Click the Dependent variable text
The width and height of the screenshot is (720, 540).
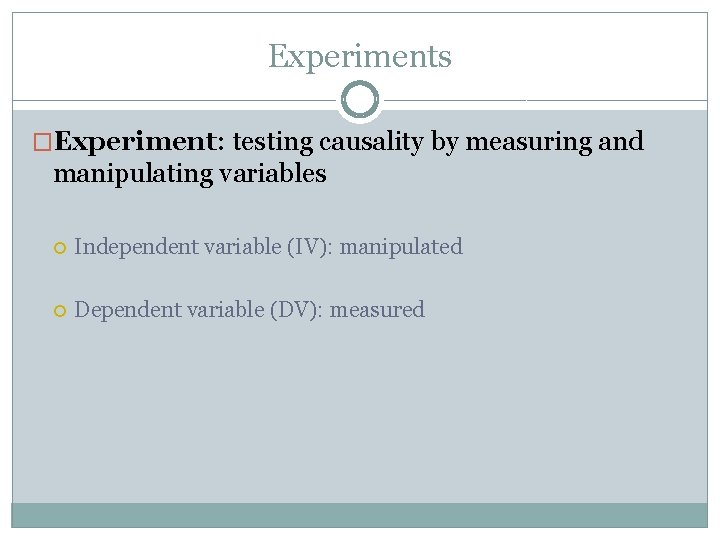pyautogui.click(x=169, y=310)
